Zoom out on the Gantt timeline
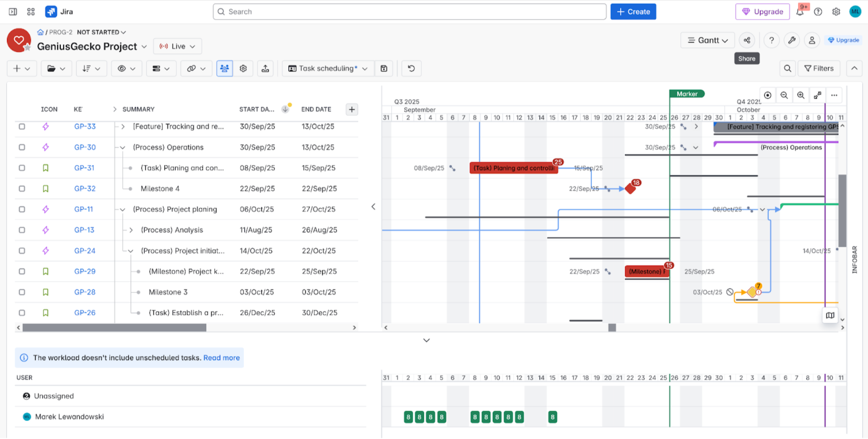The width and height of the screenshot is (868, 439). (784, 95)
